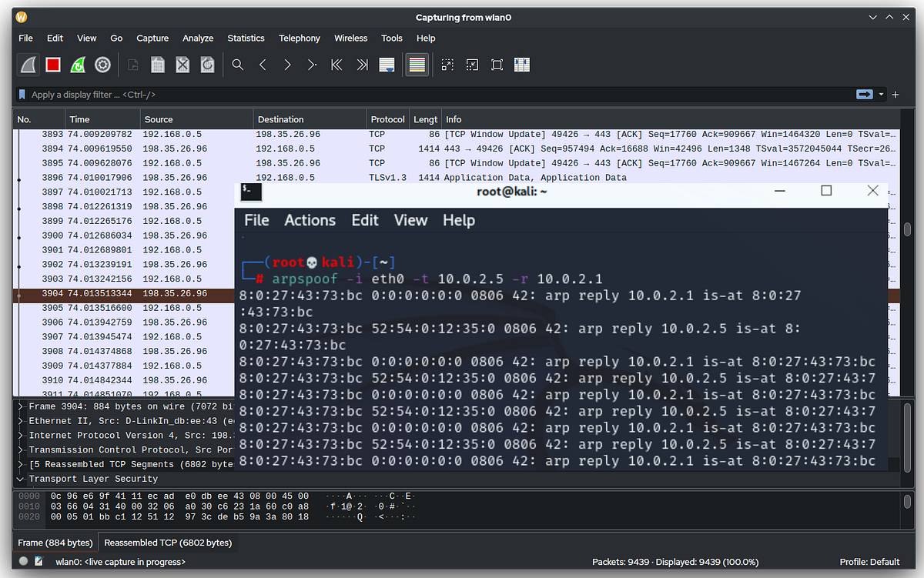Screen dimensions: 924x578
Task: Open Profile: Default in the status bar
Action: (x=872, y=562)
